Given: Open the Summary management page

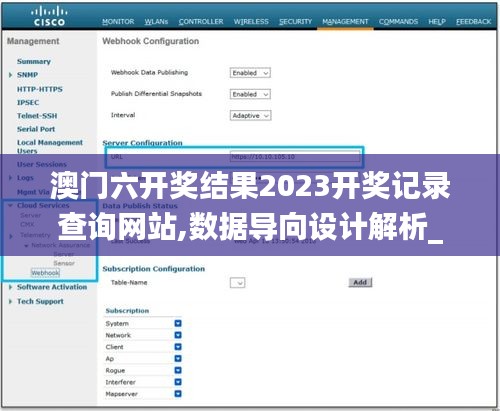Looking at the screenshot, I should coord(34,62).
